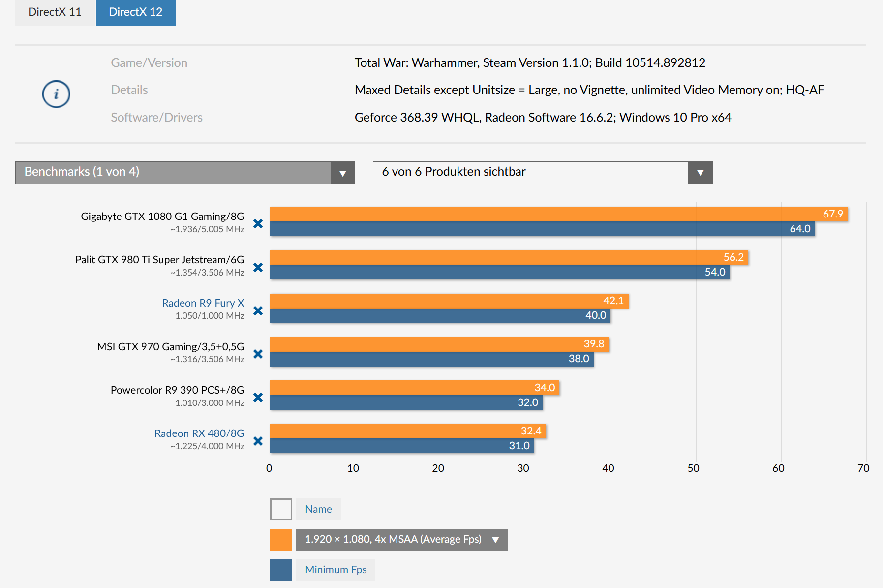Select the DirectX 12 tab
This screenshot has height=588, width=885.
pos(135,12)
